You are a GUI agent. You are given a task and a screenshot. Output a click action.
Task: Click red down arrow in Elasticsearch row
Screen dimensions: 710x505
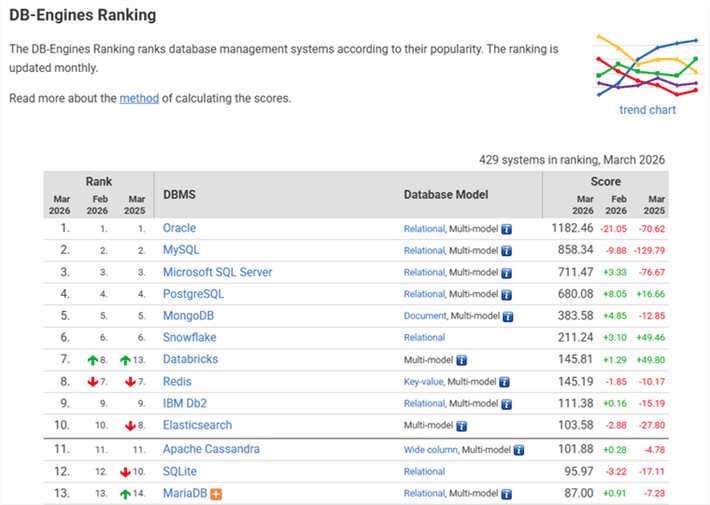pyautogui.click(x=130, y=426)
